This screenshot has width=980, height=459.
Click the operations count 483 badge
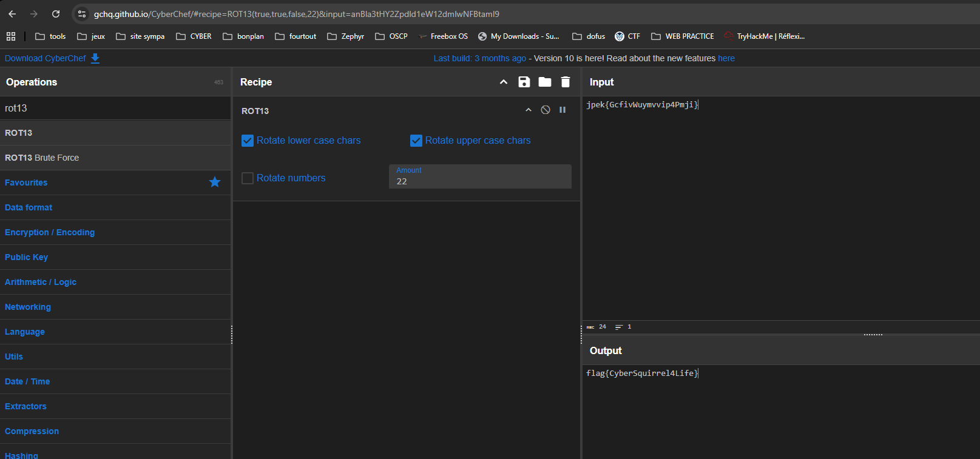[218, 82]
